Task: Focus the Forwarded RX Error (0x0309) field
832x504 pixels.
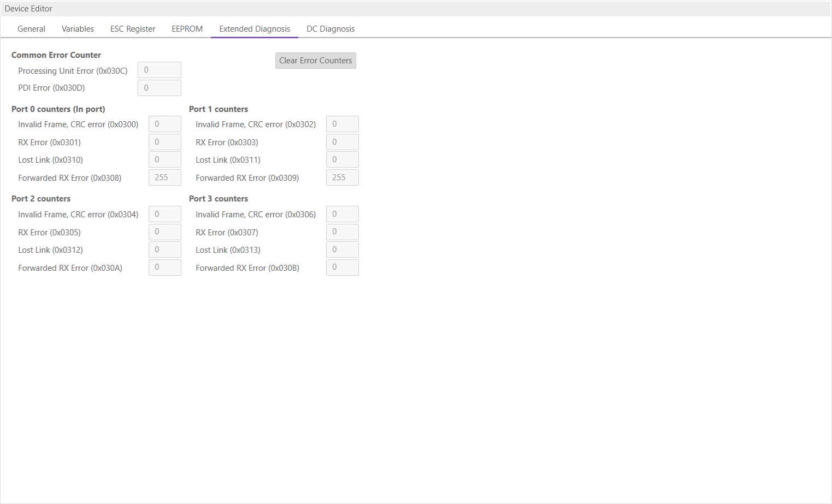Action: point(342,177)
